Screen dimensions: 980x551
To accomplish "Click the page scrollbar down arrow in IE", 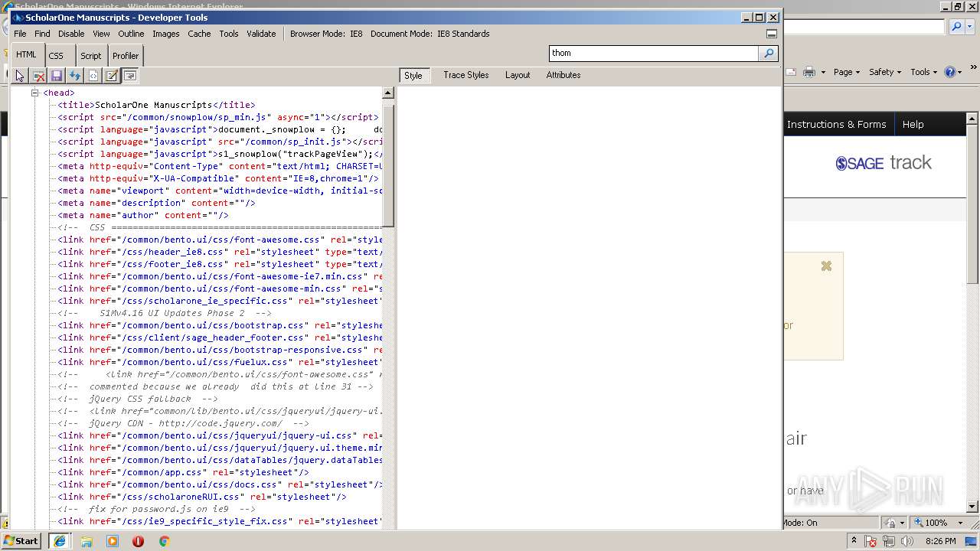I will point(973,507).
